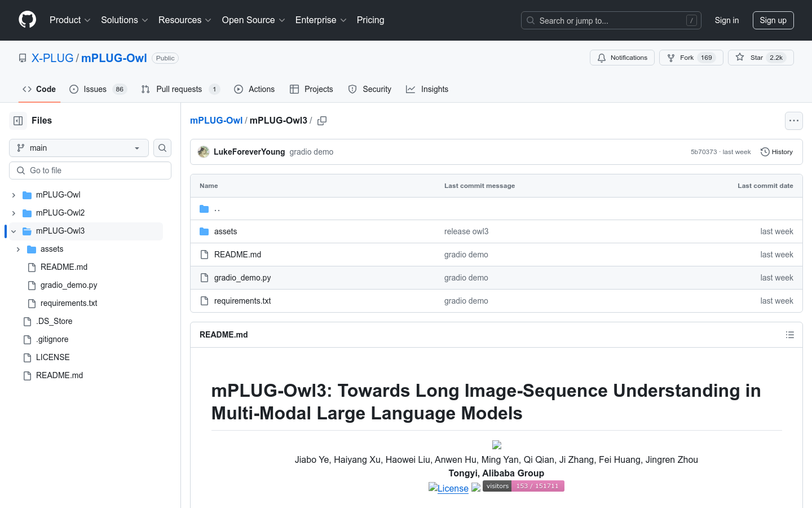Viewport: 812px width, 508px height.
Task: Open the Actions tab
Action: pos(254,89)
